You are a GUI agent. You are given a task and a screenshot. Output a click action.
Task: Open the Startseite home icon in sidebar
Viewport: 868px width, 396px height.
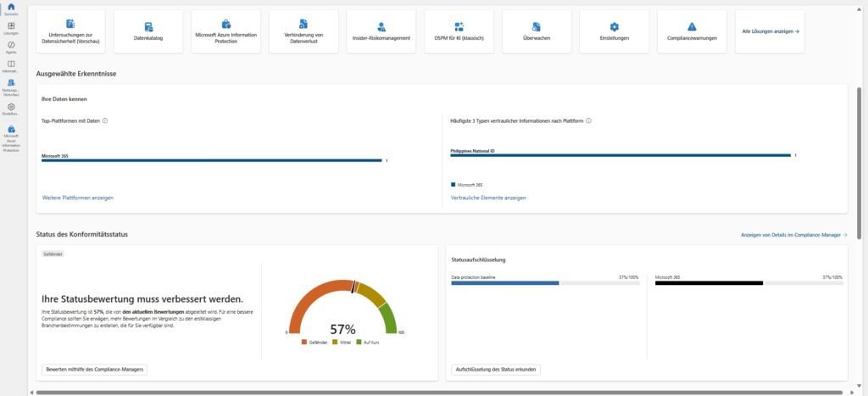click(x=11, y=9)
